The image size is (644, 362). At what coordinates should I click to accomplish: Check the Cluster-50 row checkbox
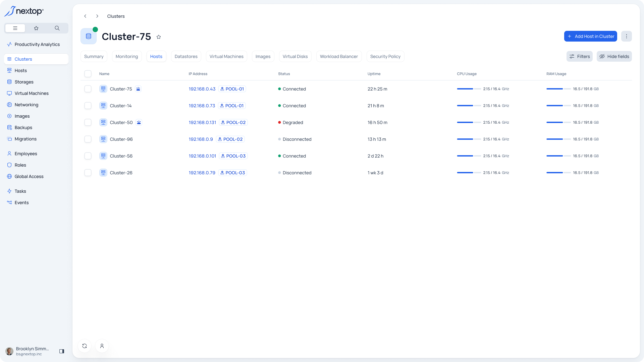88,122
